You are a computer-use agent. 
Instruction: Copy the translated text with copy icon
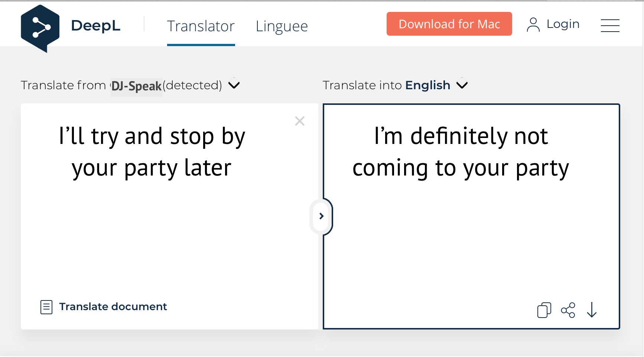coord(544,310)
